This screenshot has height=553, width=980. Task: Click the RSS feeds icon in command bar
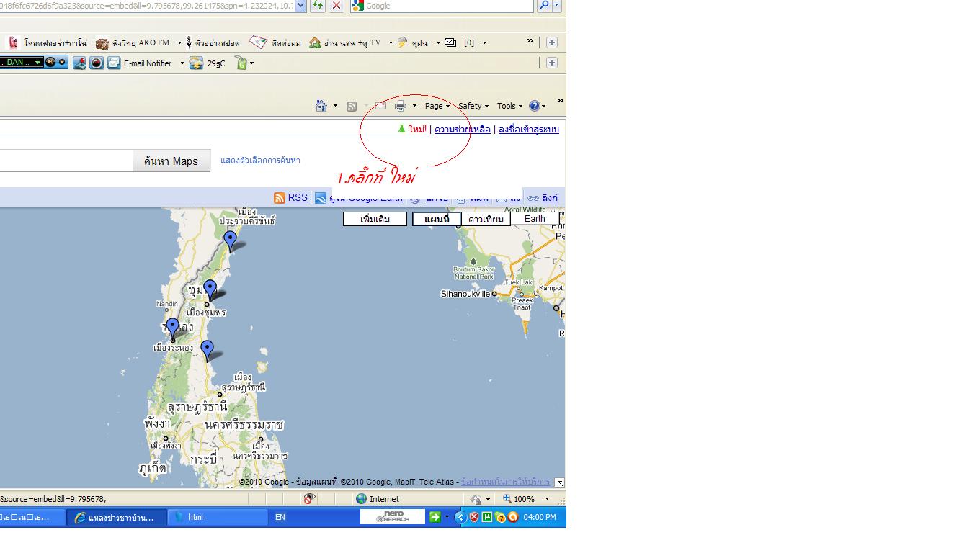[x=352, y=106]
